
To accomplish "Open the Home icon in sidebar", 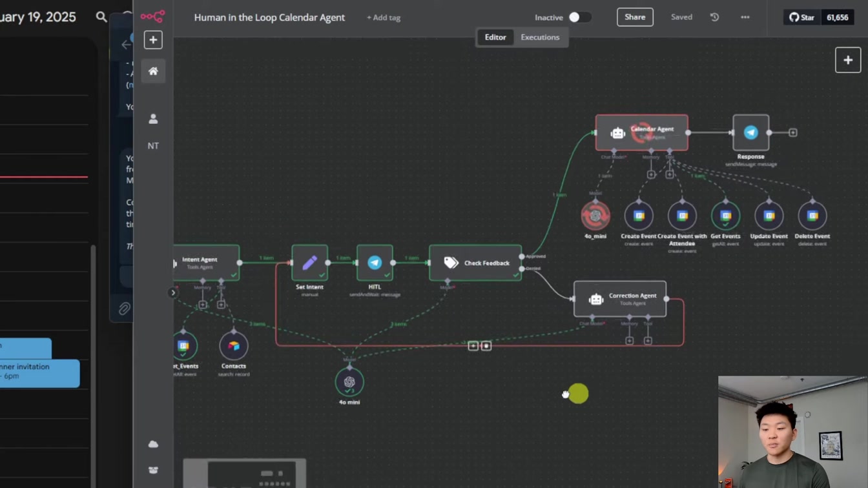I will coord(153,71).
